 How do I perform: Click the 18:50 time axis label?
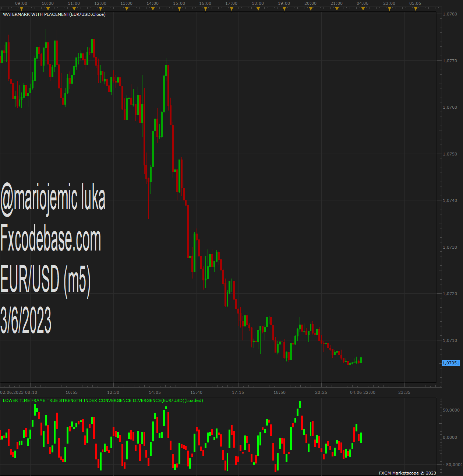click(280, 392)
